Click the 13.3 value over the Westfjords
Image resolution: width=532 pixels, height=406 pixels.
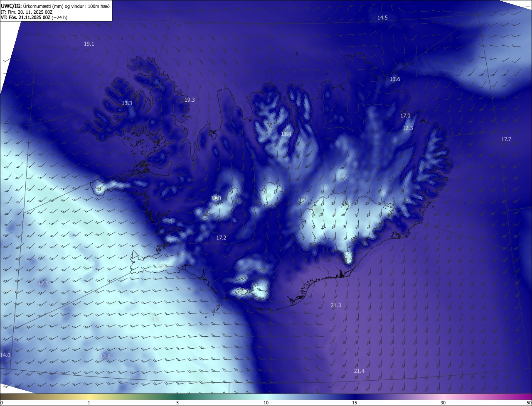pos(127,103)
